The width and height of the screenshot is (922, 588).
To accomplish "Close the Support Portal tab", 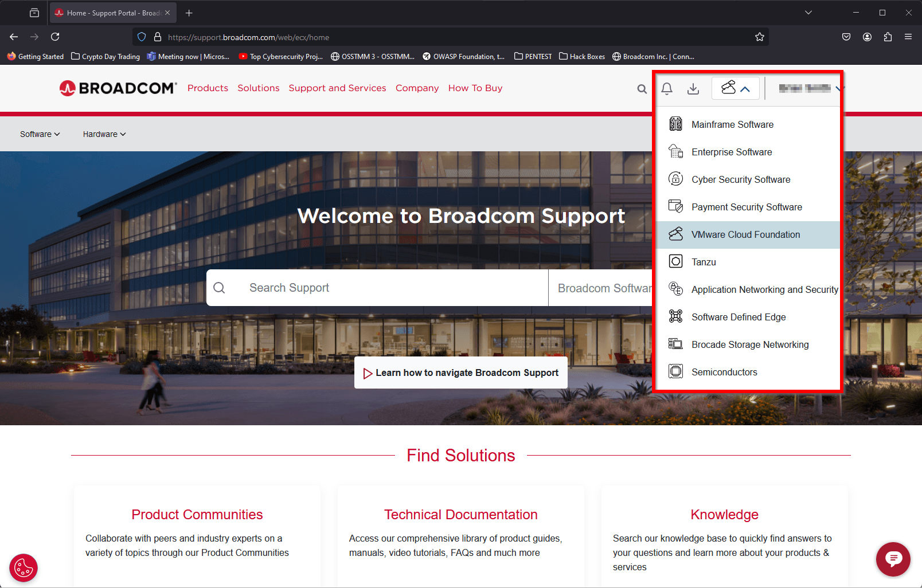I will (167, 13).
